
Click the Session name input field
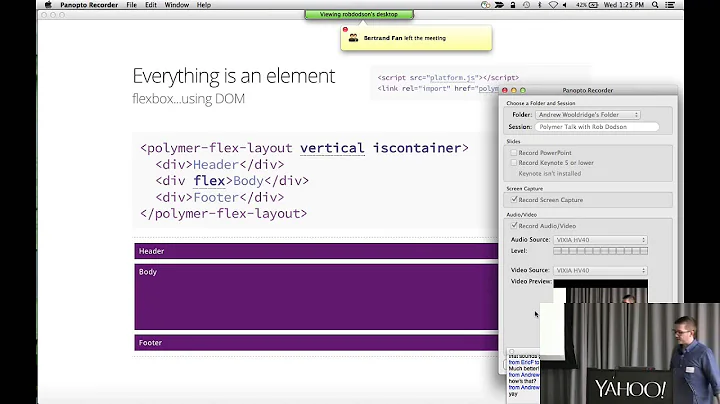point(597,127)
